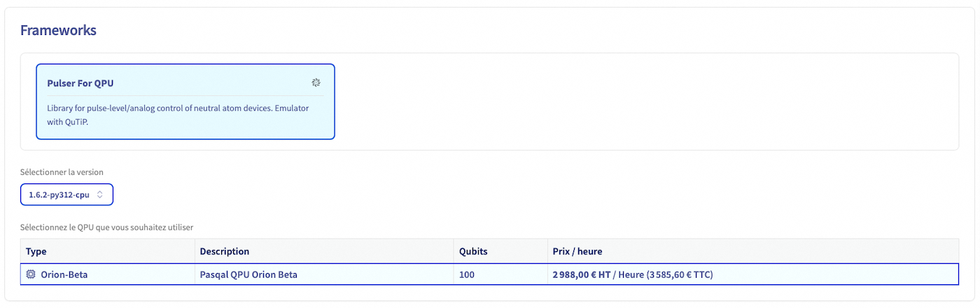Click the Description column header

click(224, 251)
